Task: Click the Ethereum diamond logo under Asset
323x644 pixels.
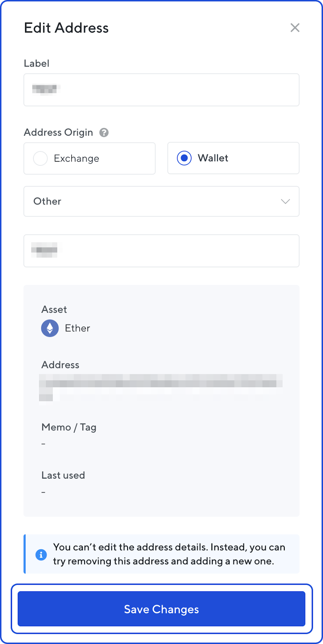Action: (50, 328)
